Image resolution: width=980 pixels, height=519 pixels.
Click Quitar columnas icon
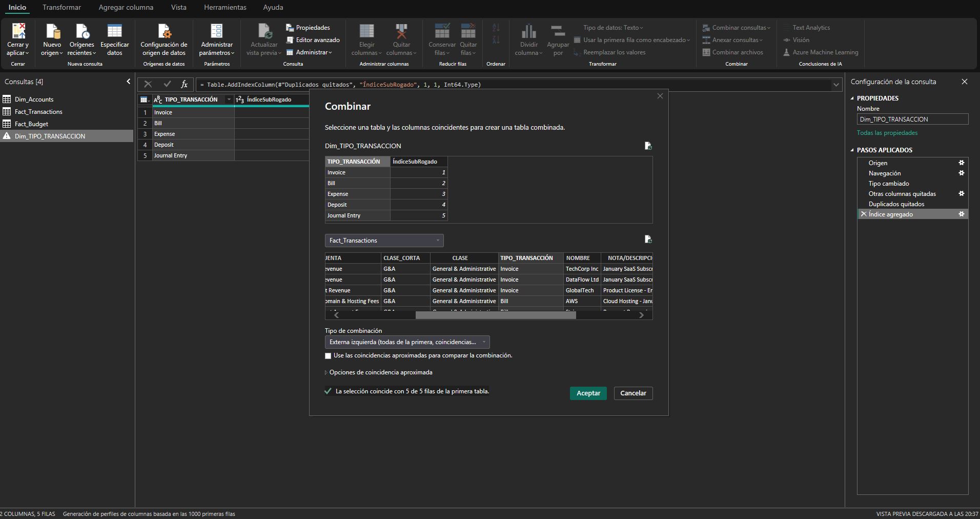(401, 31)
